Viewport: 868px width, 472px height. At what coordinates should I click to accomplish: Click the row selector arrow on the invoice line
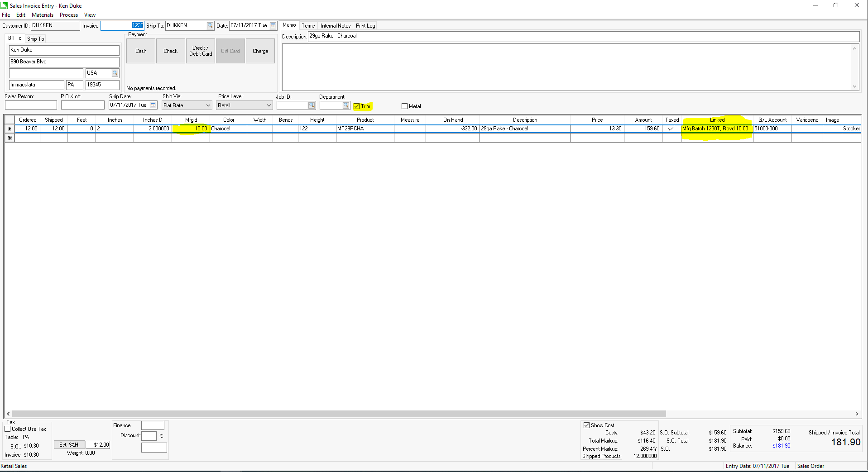tap(10, 129)
